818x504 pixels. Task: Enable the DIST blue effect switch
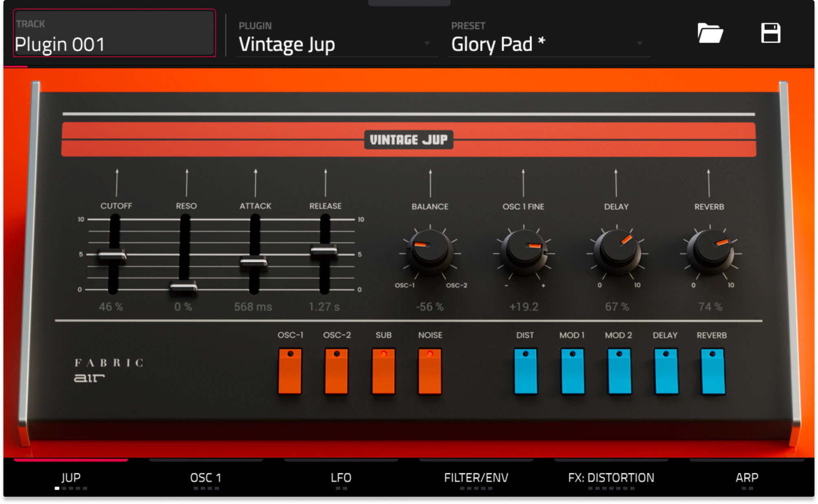point(525,371)
